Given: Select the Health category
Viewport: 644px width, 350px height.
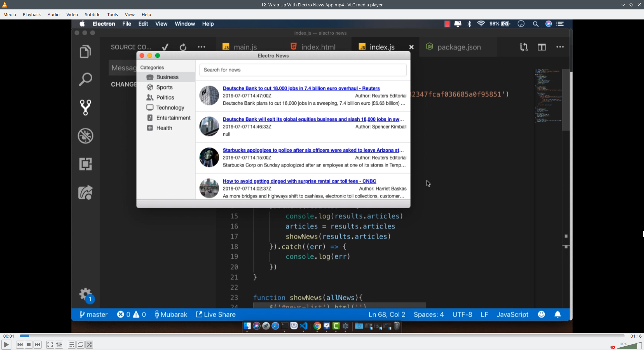Looking at the screenshot, I should coord(166,128).
